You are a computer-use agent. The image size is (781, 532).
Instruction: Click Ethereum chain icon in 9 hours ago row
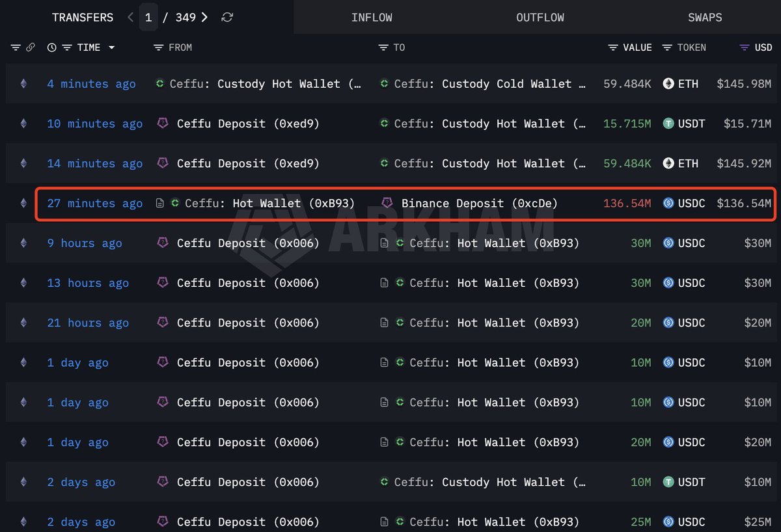pyautogui.click(x=24, y=243)
